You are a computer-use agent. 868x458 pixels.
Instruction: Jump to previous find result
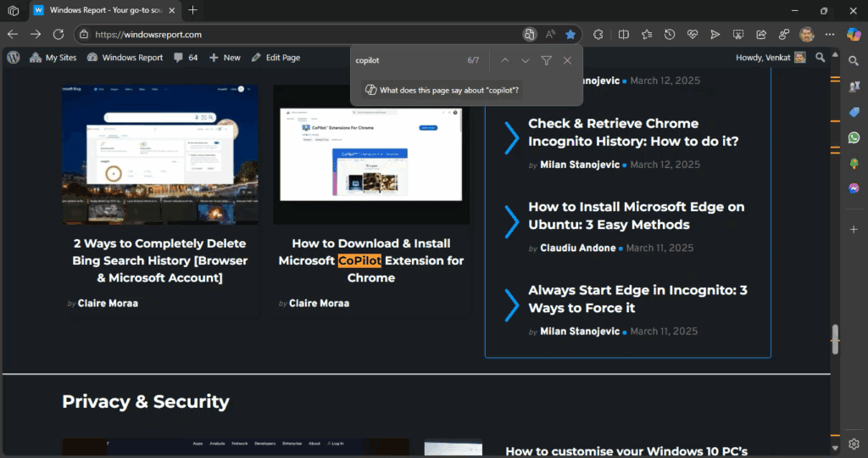pyautogui.click(x=505, y=60)
